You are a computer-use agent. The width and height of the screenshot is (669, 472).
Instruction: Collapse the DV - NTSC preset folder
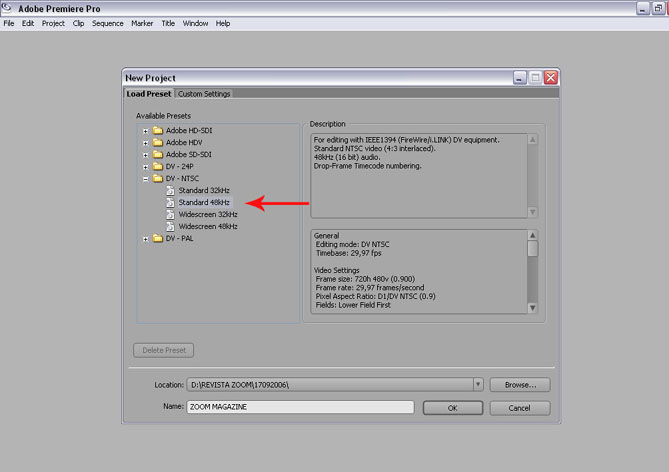(x=146, y=179)
